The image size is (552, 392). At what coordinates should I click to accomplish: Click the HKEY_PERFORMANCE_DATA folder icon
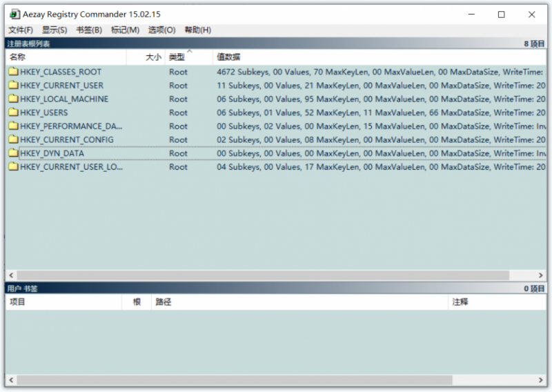pos(13,126)
